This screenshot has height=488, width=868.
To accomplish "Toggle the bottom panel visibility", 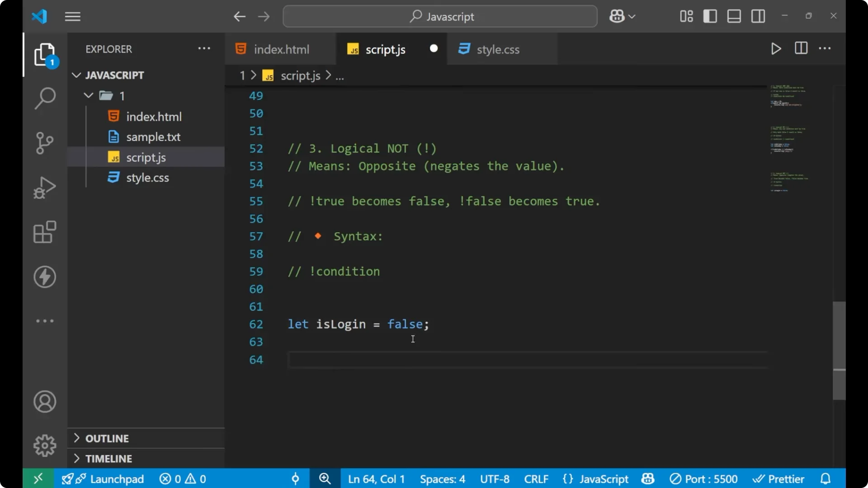I will tap(733, 16).
